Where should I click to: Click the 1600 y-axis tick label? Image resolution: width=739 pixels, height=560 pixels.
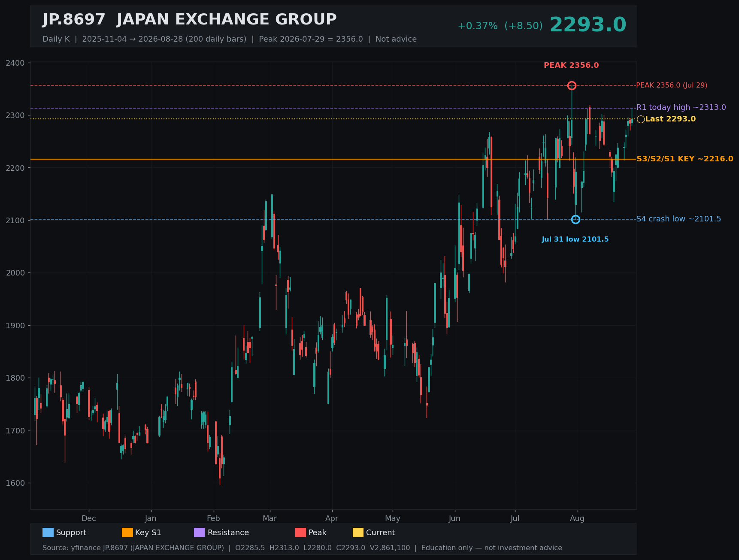click(x=15, y=483)
